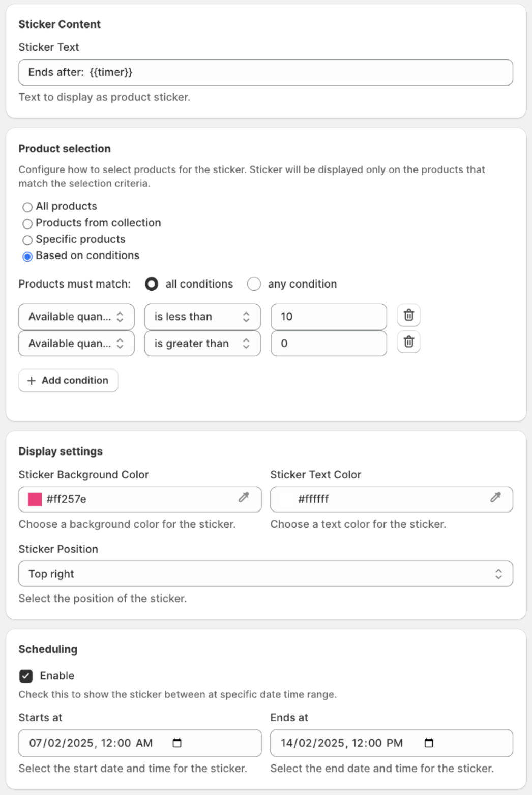
Task: Select Specific products radio option
Action: point(27,240)
